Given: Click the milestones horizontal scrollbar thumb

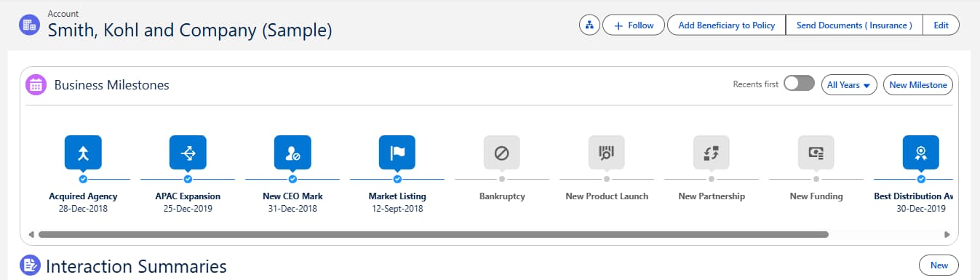Looking at the screenshot, I should click(434, 235).
